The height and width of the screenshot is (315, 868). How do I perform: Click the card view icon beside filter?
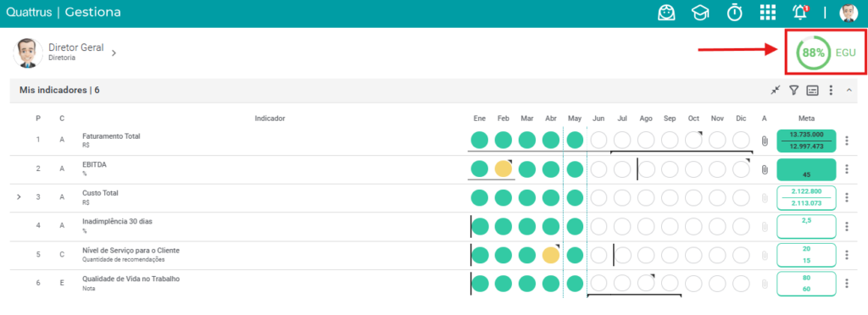click(x=812, y=90)
